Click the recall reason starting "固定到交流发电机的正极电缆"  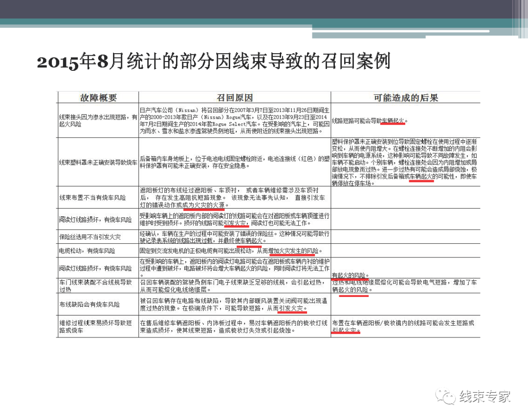click(231, 251)
